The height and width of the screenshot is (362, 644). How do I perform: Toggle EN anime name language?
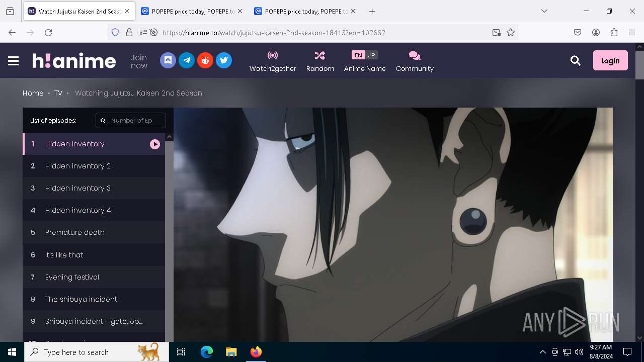358,55
